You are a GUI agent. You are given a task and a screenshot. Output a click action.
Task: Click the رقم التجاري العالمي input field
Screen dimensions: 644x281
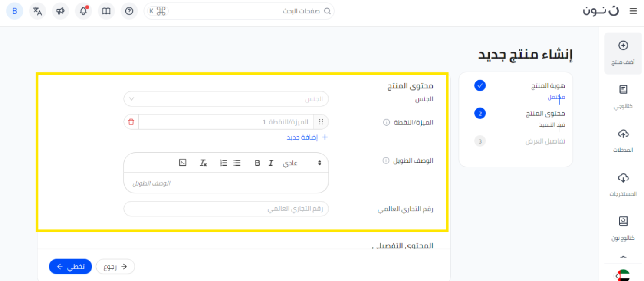pos(226,209)
